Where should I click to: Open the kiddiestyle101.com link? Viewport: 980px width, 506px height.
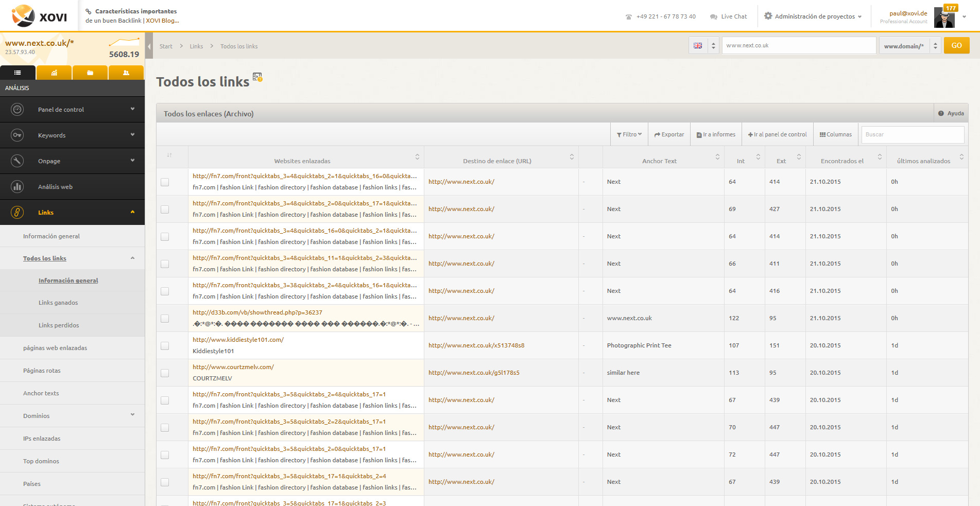pos(238,340)
